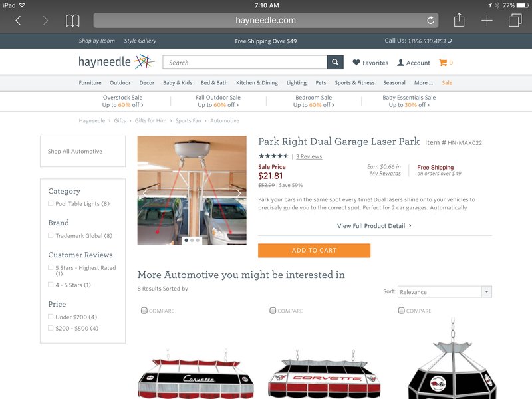Tap the phone icon beside Call Us number
The image size is (532, 399).
[450, 41]
